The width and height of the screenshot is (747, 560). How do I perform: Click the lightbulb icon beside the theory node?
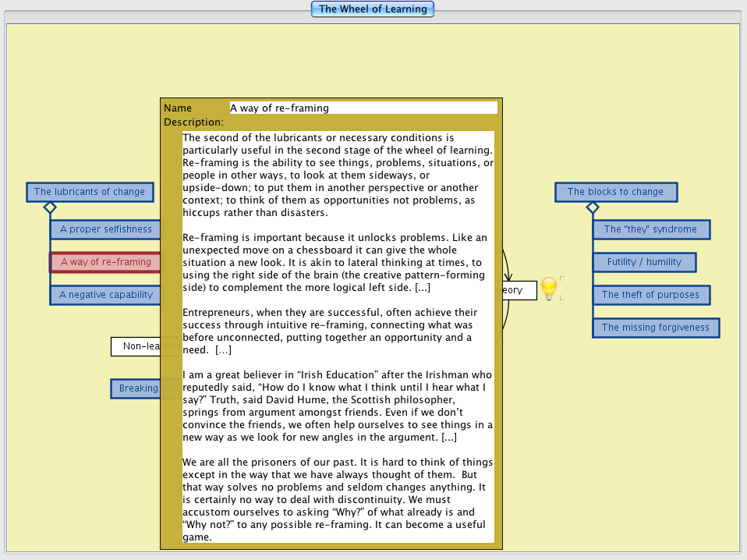549,289
